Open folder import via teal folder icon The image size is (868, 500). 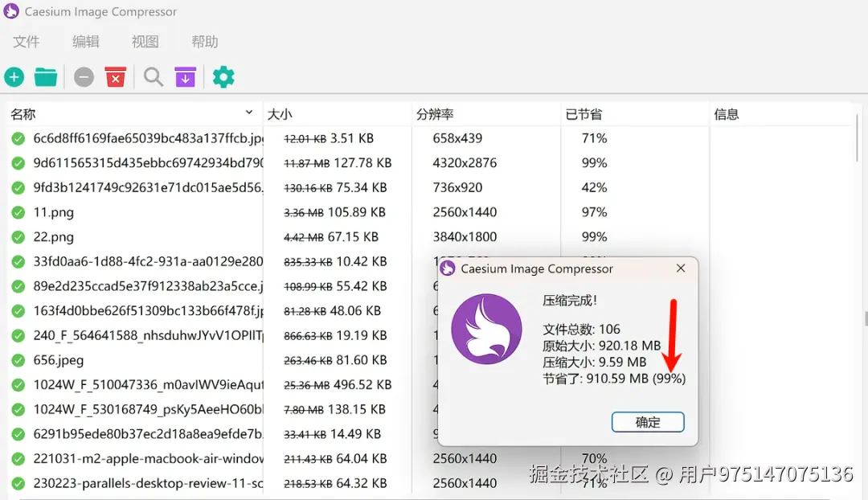[x=46, y=77]
